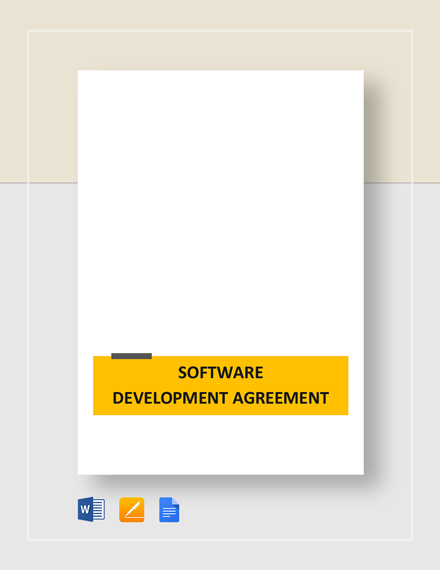Viewport: 440px width, 570px height.
Task: Click the thin white frame border line
Action: click(220, 31)
